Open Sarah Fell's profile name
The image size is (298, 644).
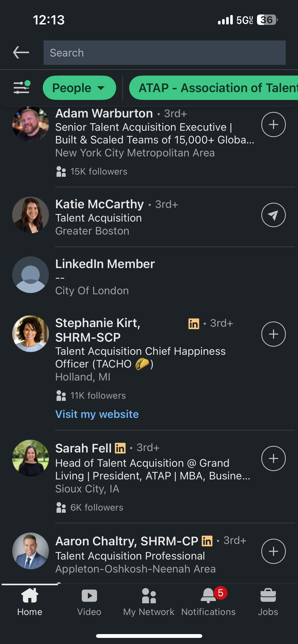click(x=84, y=448)
